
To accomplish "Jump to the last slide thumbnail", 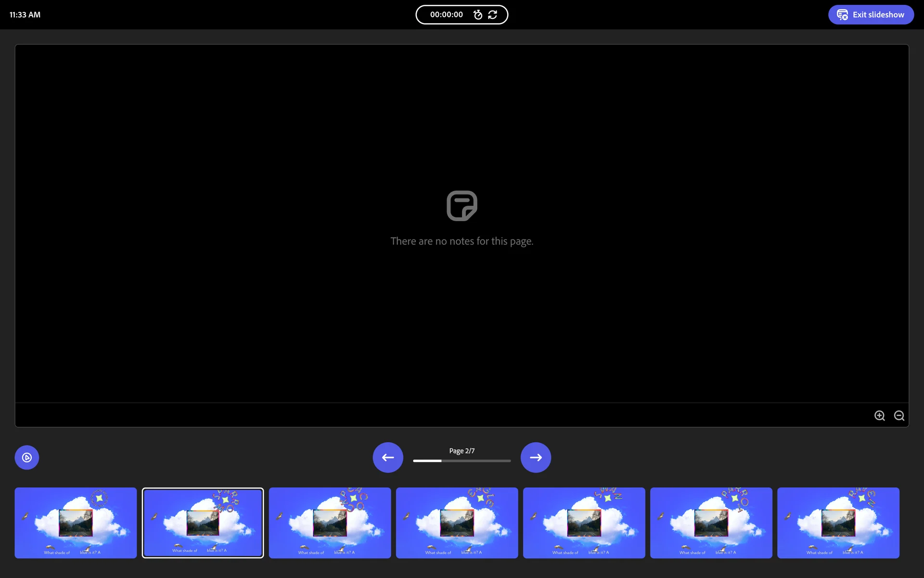I will pos(838,523).
